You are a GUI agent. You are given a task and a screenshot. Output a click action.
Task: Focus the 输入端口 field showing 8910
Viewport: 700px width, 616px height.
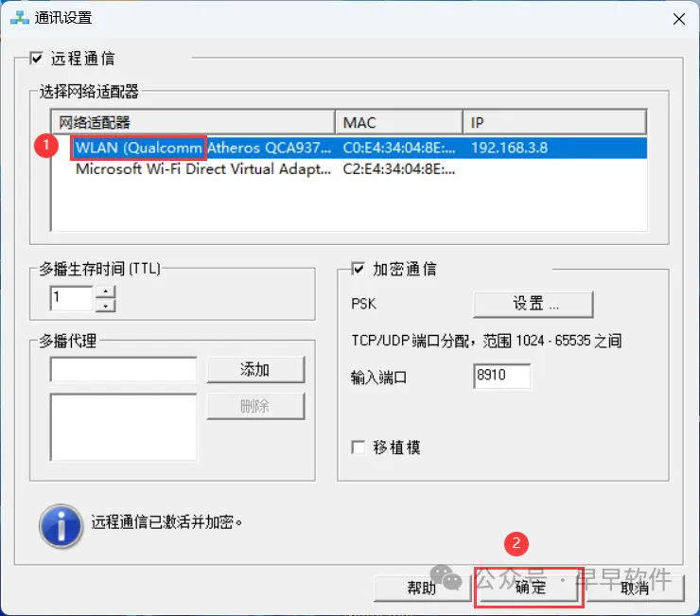point(502,376)
